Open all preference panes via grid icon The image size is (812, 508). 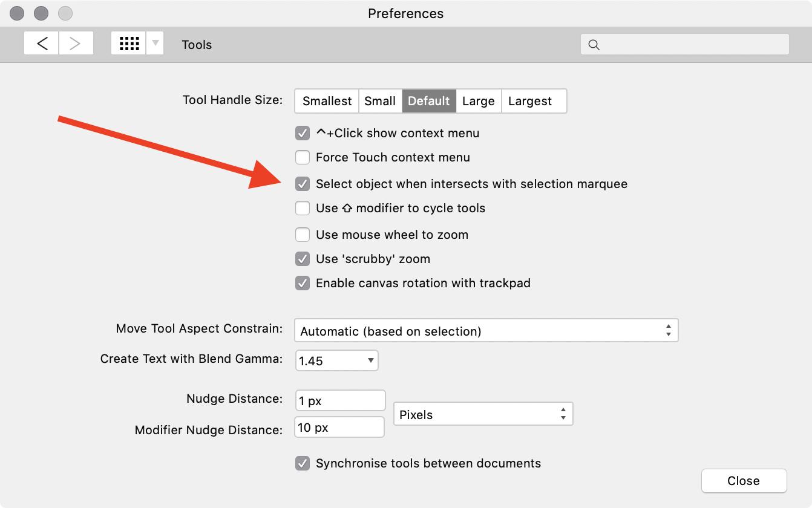click(129, 44)
